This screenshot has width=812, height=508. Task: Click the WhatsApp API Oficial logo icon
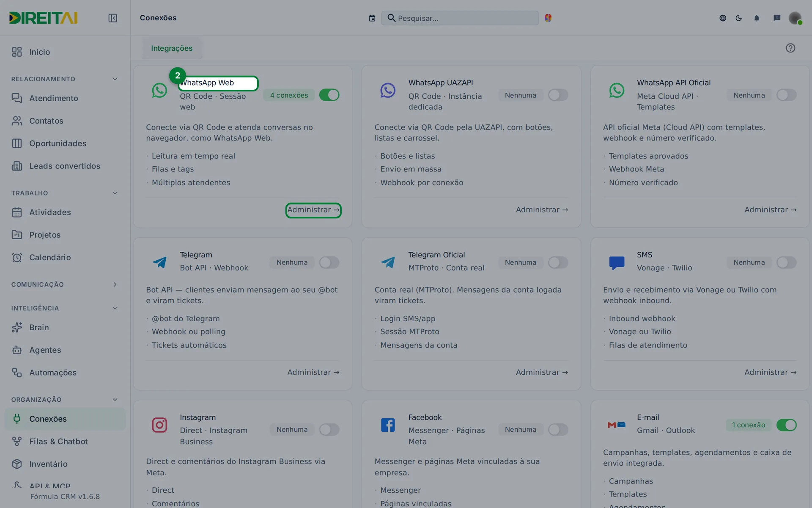click(x=617, y=90)
